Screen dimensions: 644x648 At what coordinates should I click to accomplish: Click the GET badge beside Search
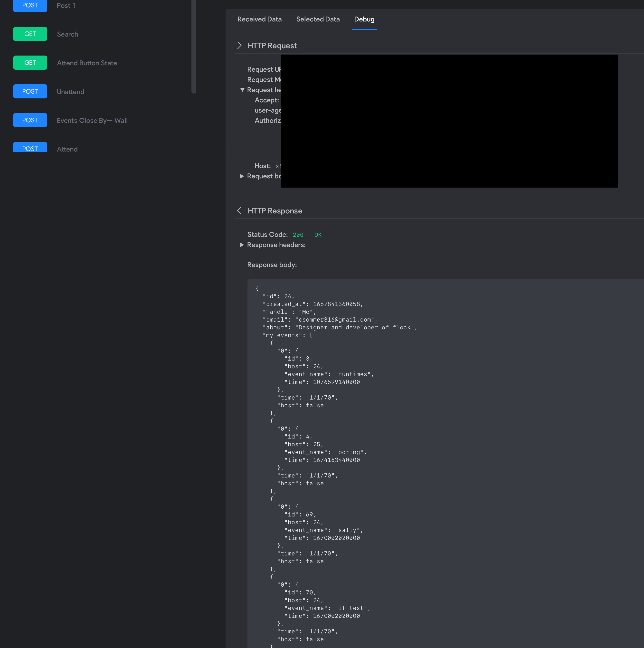click(x=30, y=34)
